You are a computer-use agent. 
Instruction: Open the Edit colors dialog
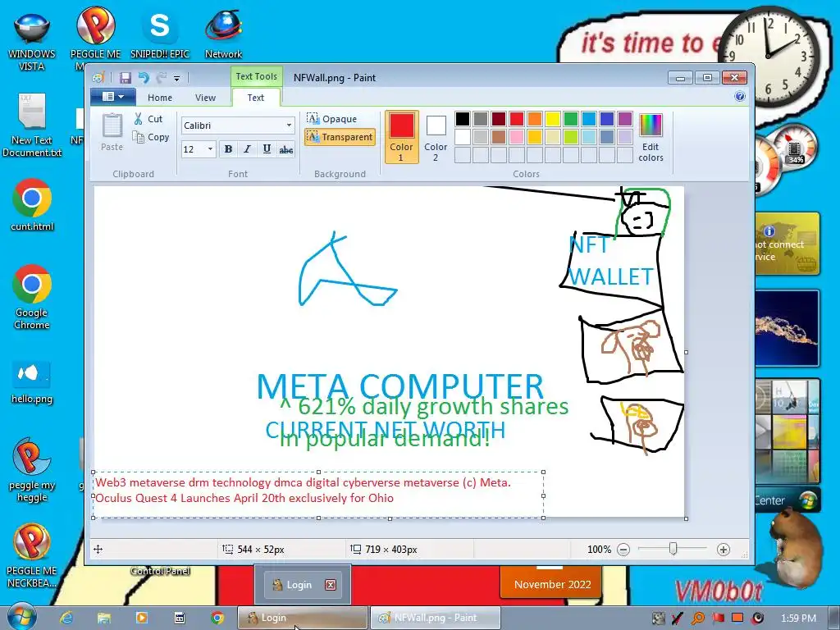(x=651, y=137)
